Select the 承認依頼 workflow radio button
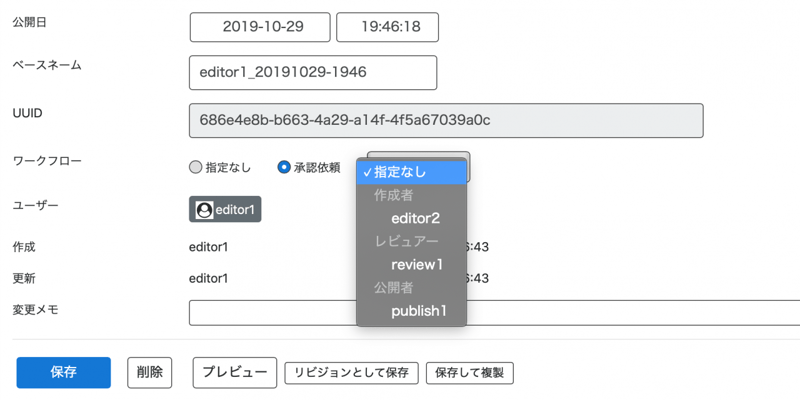The image size is (800, 400). tap(284, 168)
